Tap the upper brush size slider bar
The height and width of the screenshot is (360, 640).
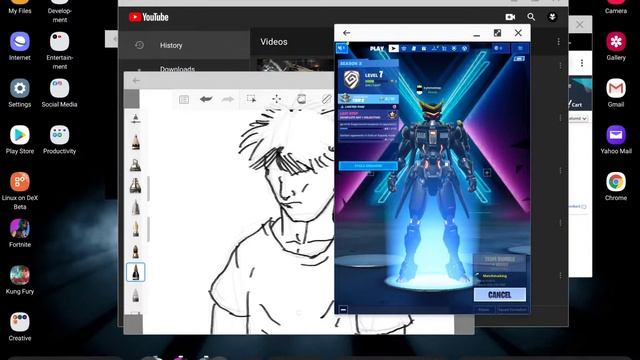coord(149,189)
